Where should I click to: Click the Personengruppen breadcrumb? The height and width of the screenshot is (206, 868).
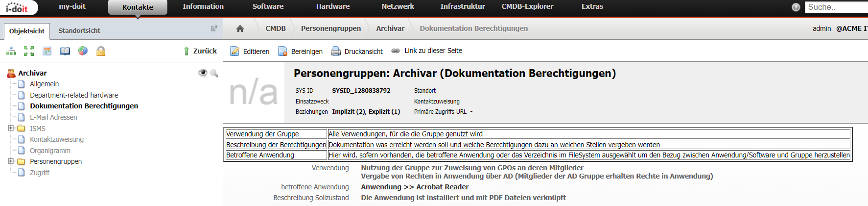point(331,28)
